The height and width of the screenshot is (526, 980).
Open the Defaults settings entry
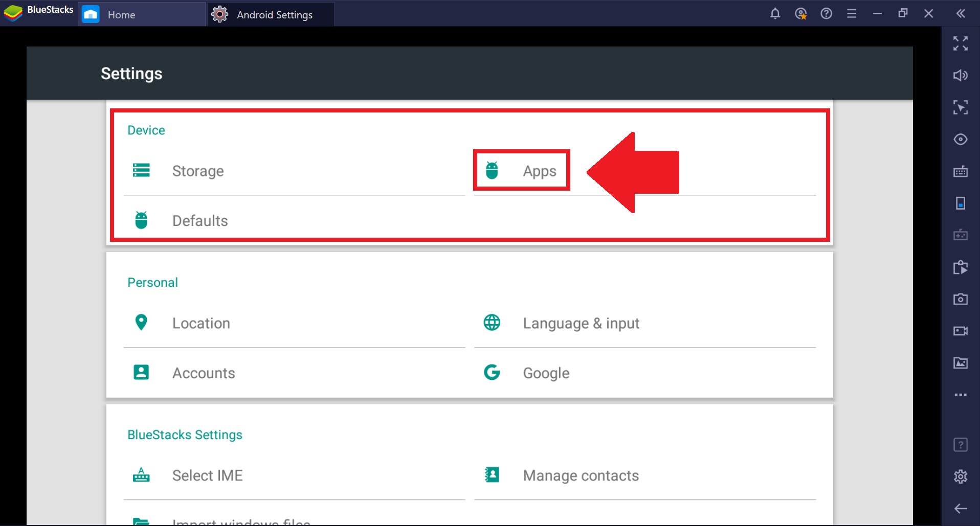(x=294, y=220)
